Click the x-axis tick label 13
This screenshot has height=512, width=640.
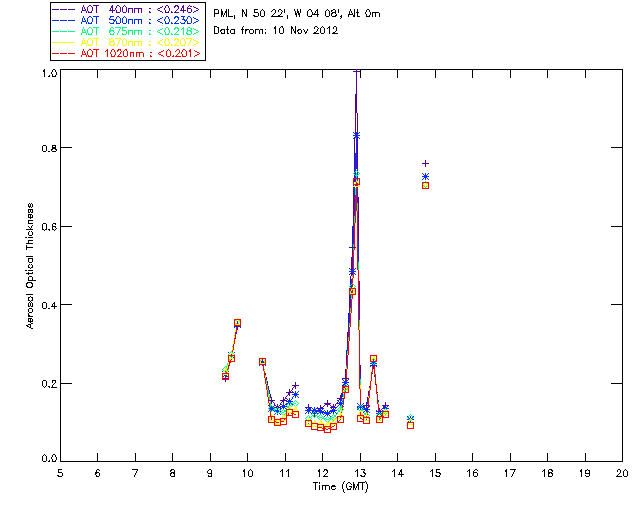pos(360,474)
